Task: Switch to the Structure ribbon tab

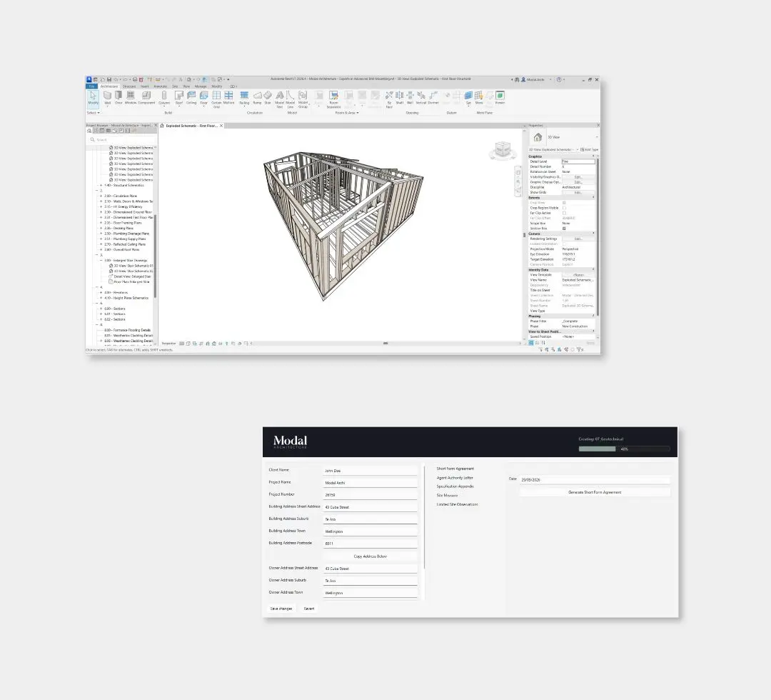Action: (129, 86)
